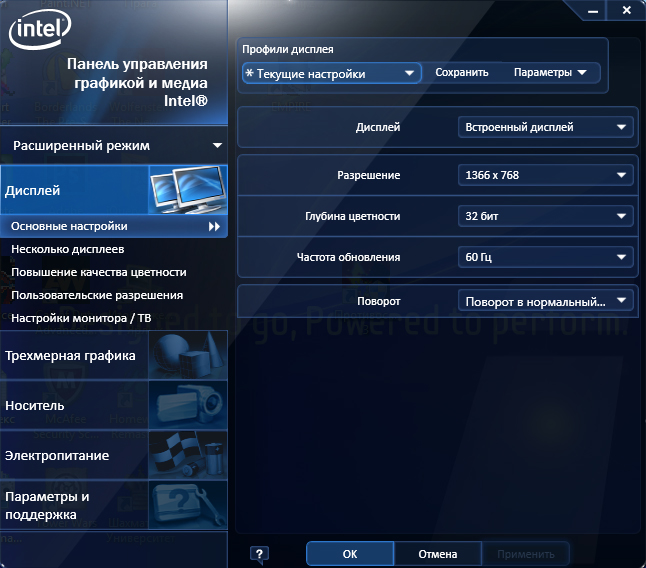
Task: Click the dual monitors Display icon
Action: 188,190
